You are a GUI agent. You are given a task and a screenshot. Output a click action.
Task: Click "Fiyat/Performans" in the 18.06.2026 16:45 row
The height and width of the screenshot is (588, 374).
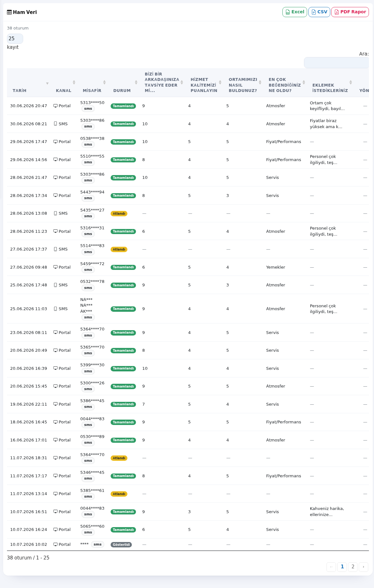point(284,422)
